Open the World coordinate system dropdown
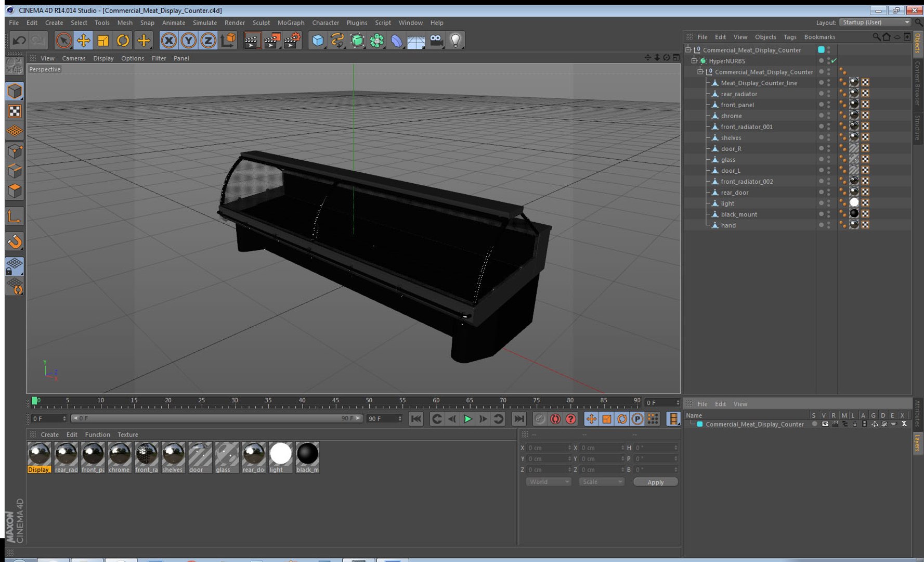The height and width of the screenshot is (562, 924). pyautogui.click(x=548, y=482)
